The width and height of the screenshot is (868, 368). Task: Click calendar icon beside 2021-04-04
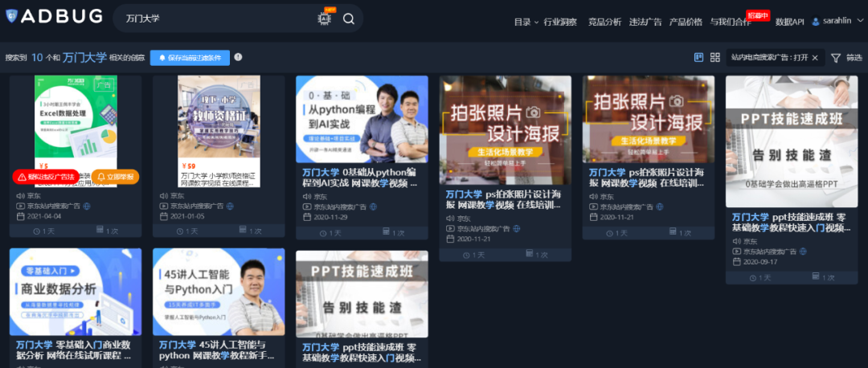click(20, 216)
